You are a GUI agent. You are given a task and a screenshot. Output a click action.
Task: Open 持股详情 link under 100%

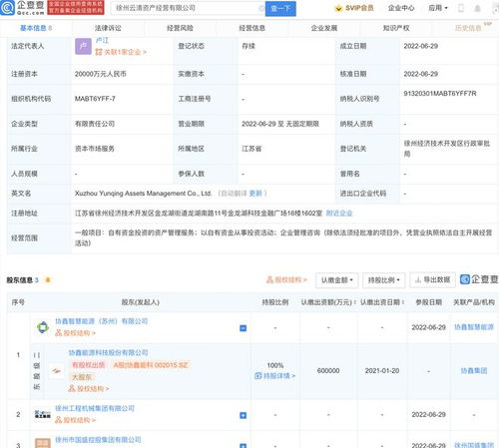pyautogui.click(x=275, y=376)
